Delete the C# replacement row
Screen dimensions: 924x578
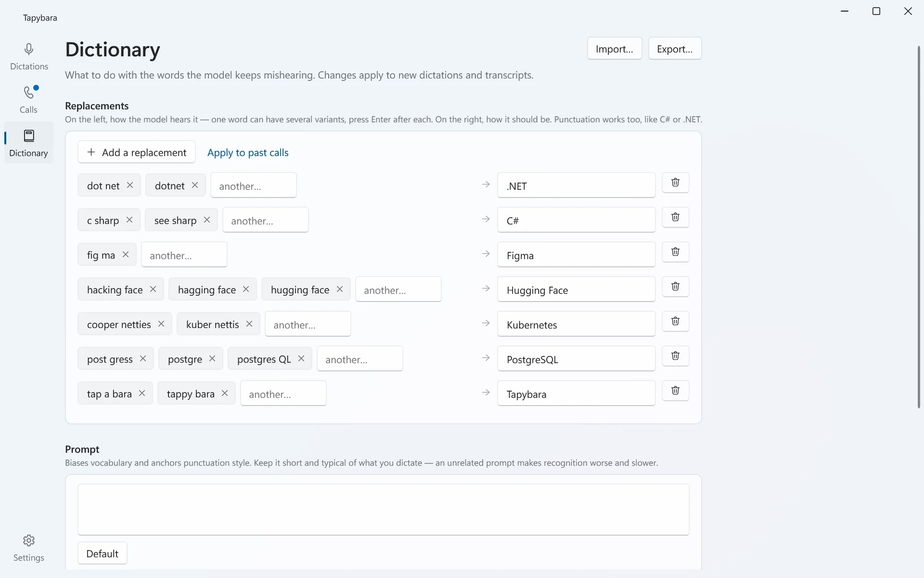point(675,217)
